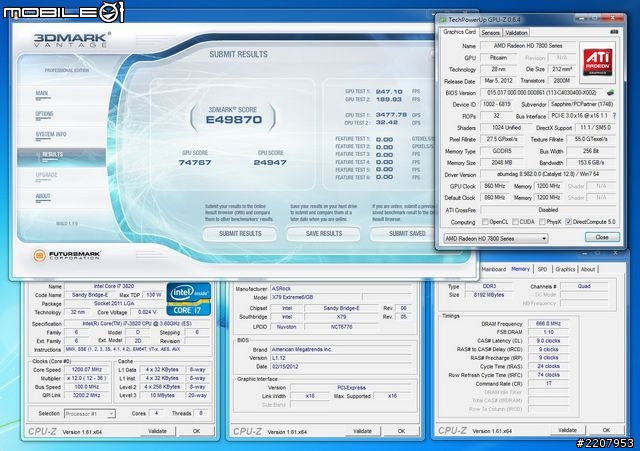Open the SPD tab in CPU-Z

click(x=542, y=269)
